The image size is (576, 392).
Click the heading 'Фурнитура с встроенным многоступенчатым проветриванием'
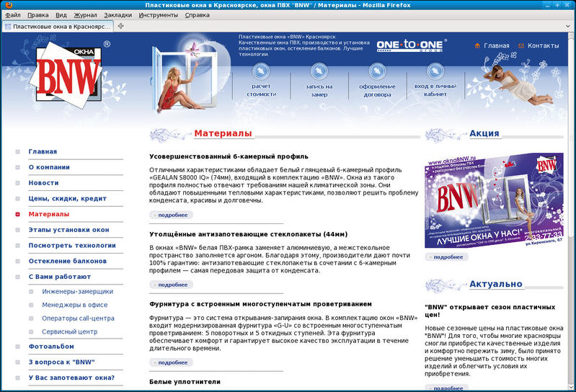260,304
